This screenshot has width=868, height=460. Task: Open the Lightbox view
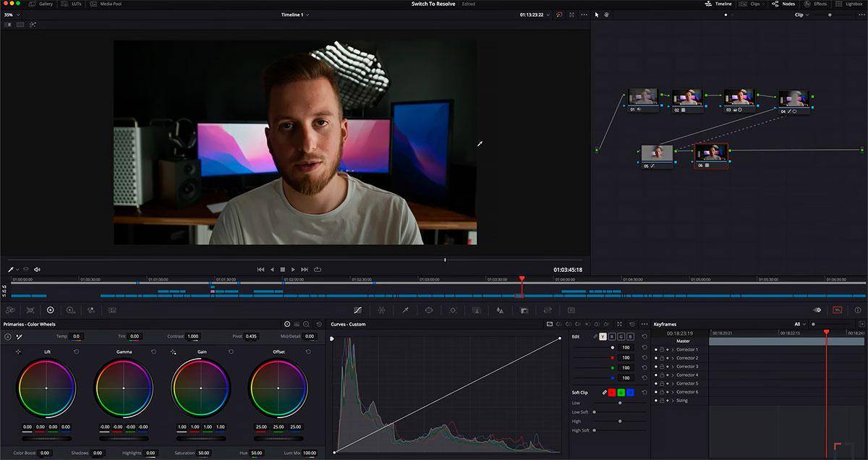coord(849,4)
